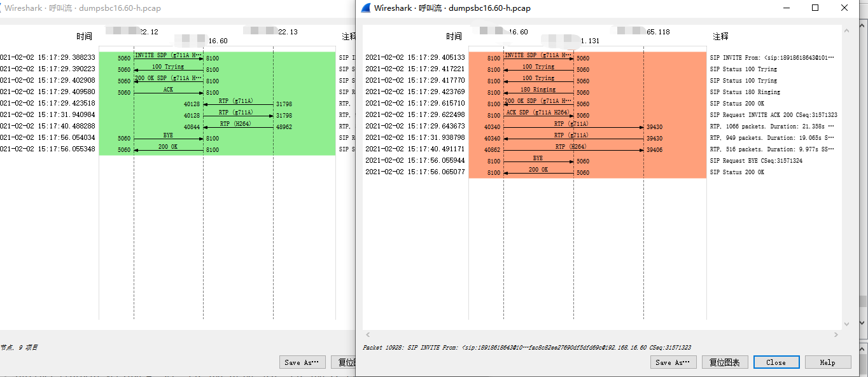Select the first RTP (g711A) stream arrow
The height and width of the screenshot is (377, 868).
tap(573, 127)
